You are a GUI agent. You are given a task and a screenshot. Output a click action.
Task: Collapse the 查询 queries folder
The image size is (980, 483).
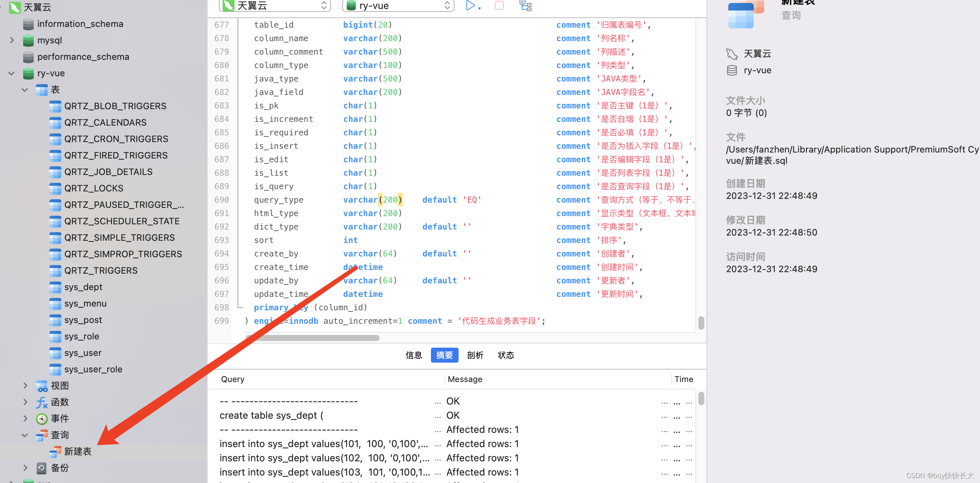pos(25,435)
